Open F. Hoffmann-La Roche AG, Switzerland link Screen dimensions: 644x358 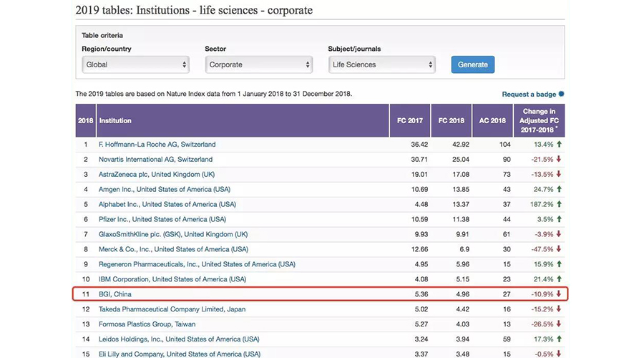point(157,144)
